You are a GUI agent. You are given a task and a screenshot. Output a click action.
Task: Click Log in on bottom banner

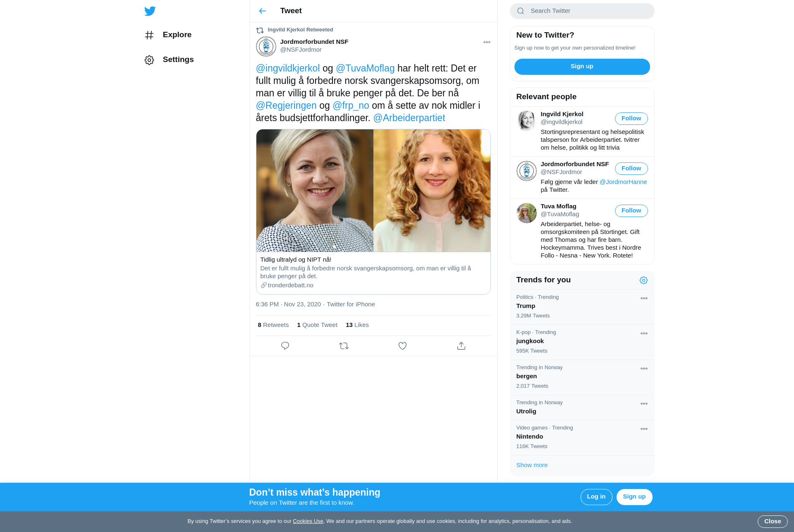(596, 497)
